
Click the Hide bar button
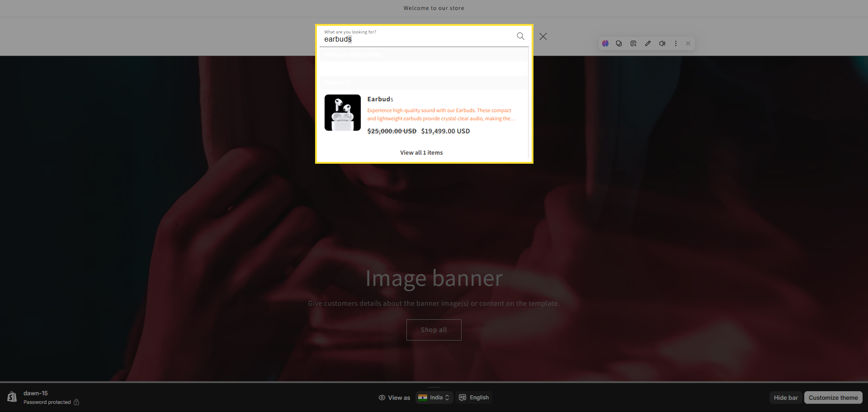coord(785,398)
